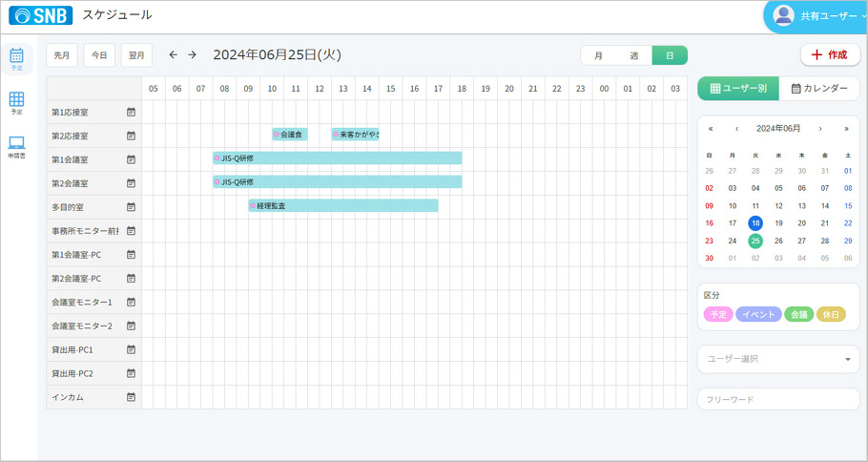Open the ユーザー選択 dropdown
The image size is (868, 462).
point(778,359)
